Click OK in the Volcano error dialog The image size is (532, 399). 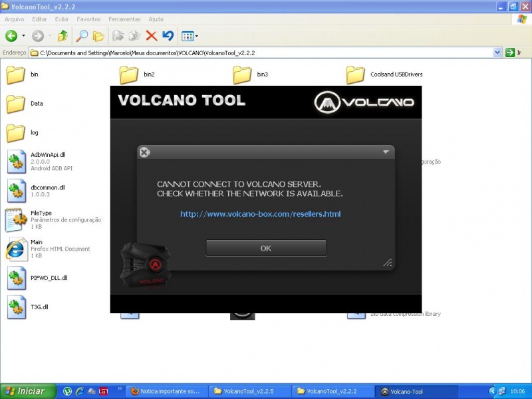point(266,248)
